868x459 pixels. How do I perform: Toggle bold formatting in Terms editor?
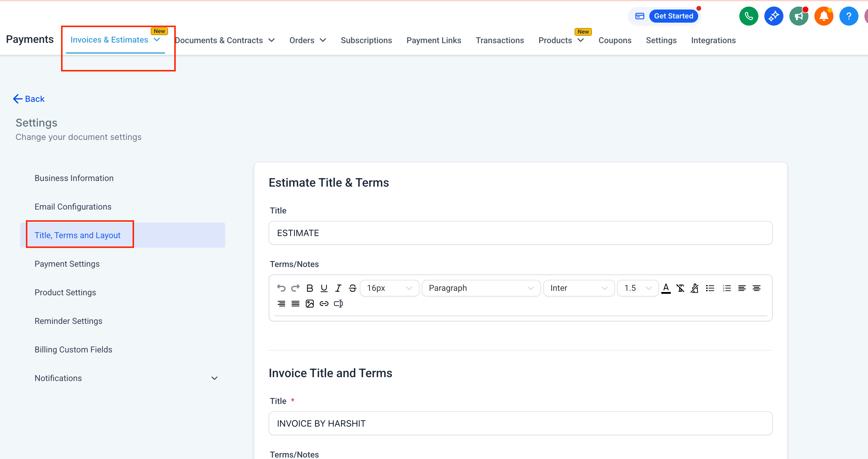coord(310,288)
